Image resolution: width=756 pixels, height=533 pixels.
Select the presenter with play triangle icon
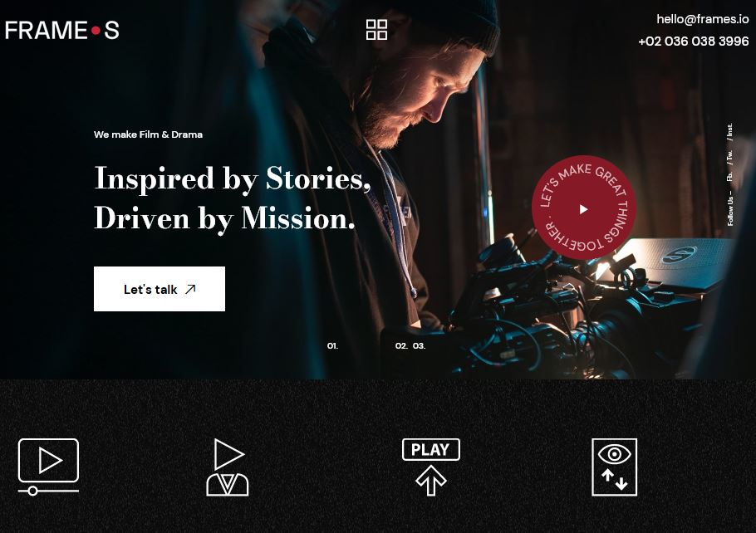[x=228, y=467]
